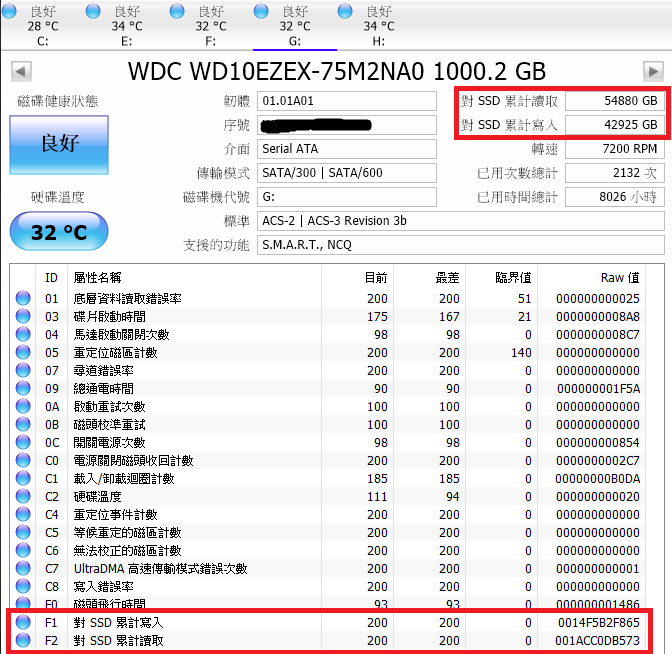Click status orb of attribute 04 row
672x654 pixels.
click(x=23, y=334)
